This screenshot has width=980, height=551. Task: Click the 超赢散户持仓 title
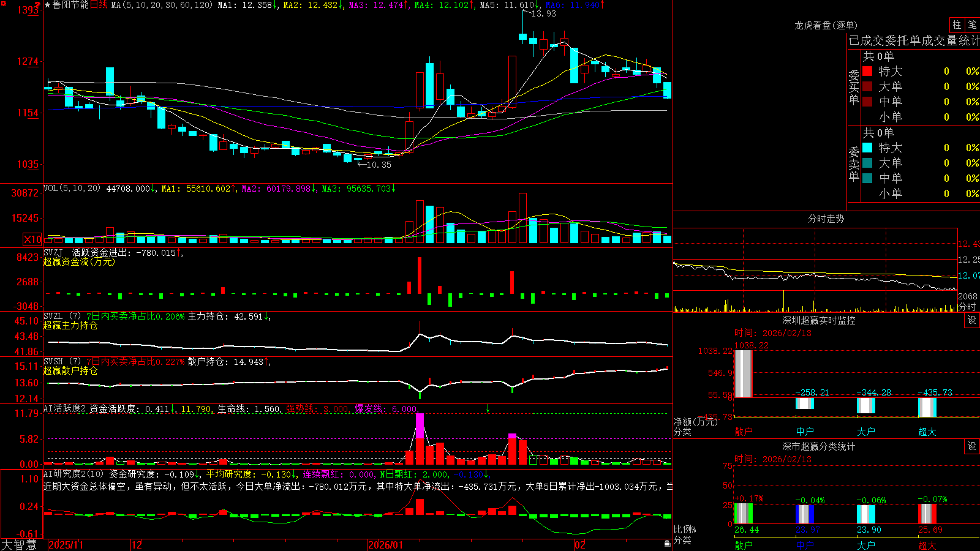[70, 370]
